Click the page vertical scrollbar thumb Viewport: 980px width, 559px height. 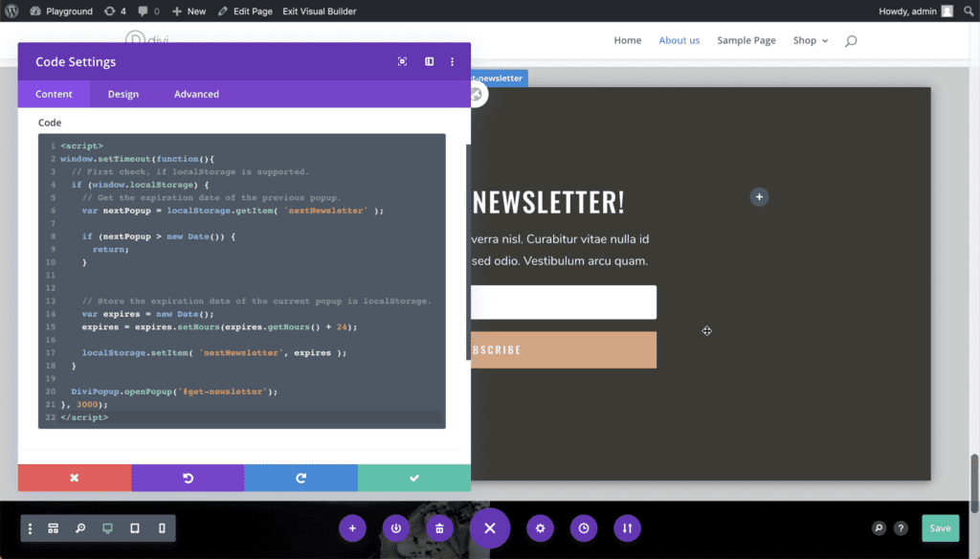coord(974,483)
